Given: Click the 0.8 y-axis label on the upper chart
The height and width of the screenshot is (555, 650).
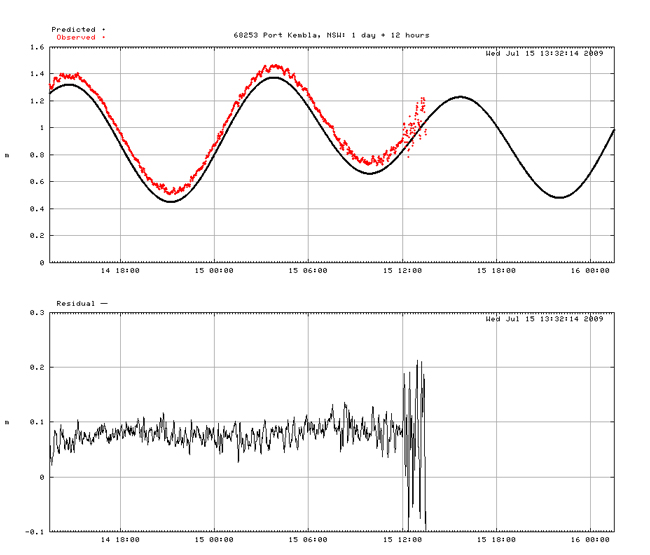Looking at the screenshot, I should click(x=37, y=155).
